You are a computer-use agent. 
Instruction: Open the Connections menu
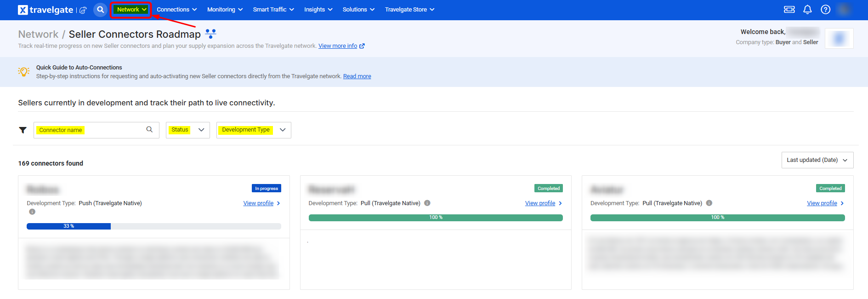click(x=177, y=10)
